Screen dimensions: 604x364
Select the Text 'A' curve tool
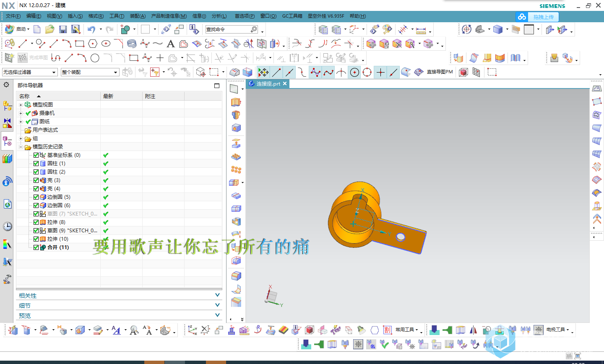pos(171,44)
